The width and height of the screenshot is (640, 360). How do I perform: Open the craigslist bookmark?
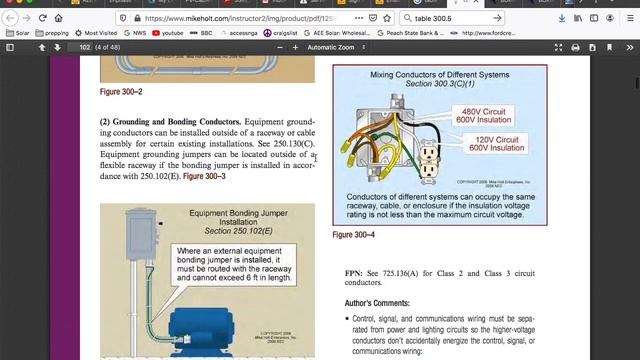tap(280, 33)
